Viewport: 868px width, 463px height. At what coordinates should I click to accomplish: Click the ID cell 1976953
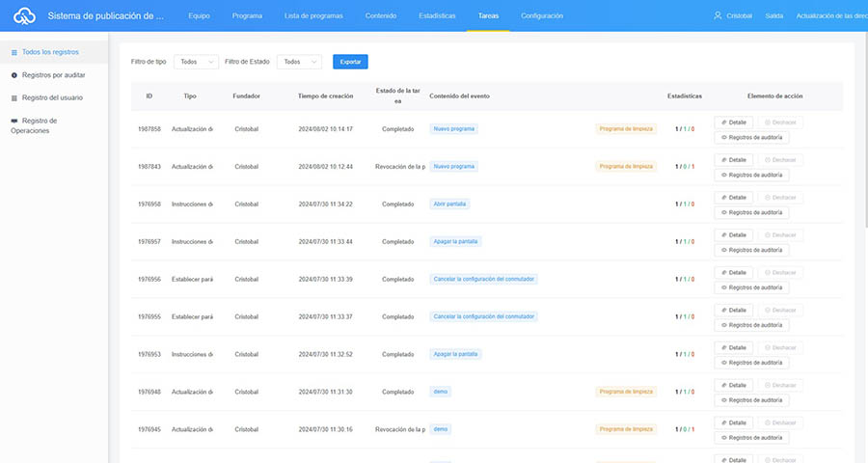(x=149, y=354)
